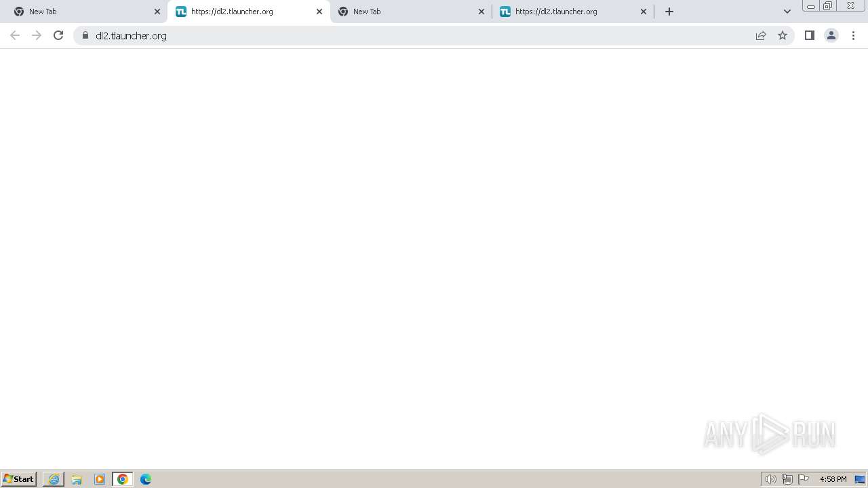Launch Microsoft Edge from taskbar

pyautogui.click(x=146, y=479)
